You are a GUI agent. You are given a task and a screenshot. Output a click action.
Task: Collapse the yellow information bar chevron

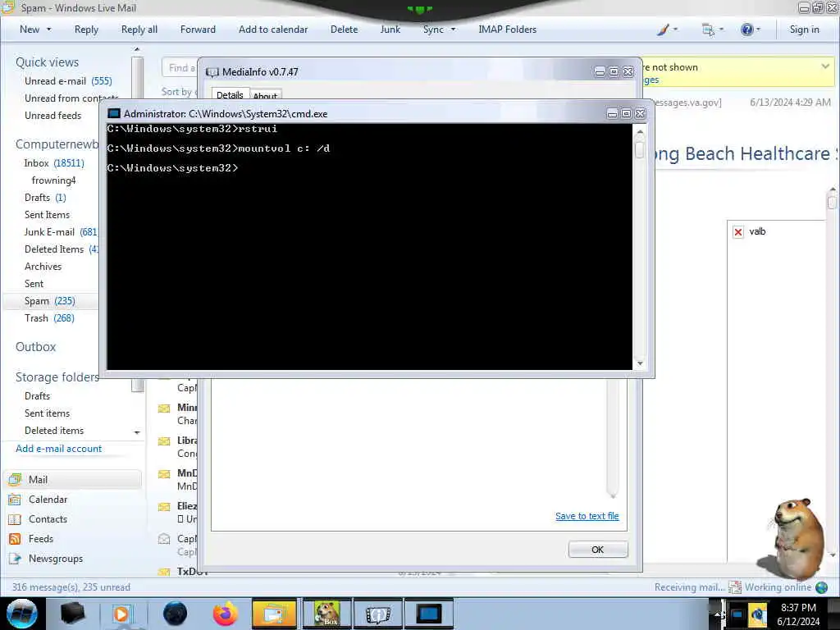825,66
